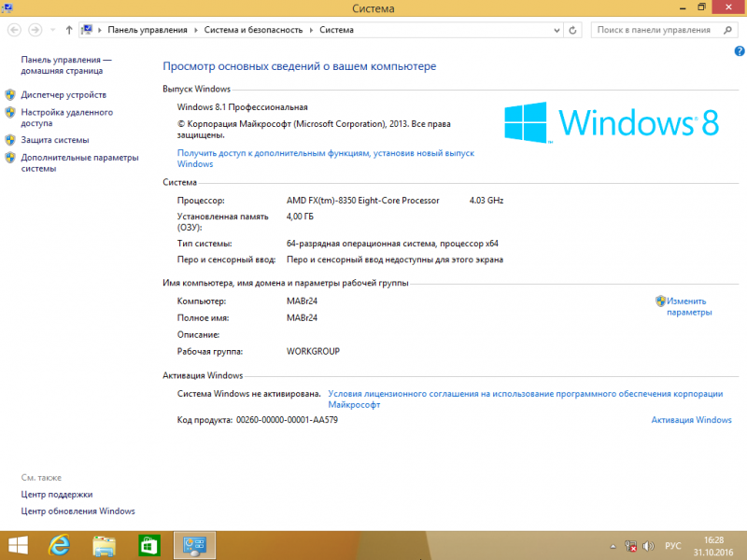The image size is (747, 560).
Task: Open the license terms 'Условия лицензионного соглашения' link
Action: pyautogui.click(x=526, y=399)
